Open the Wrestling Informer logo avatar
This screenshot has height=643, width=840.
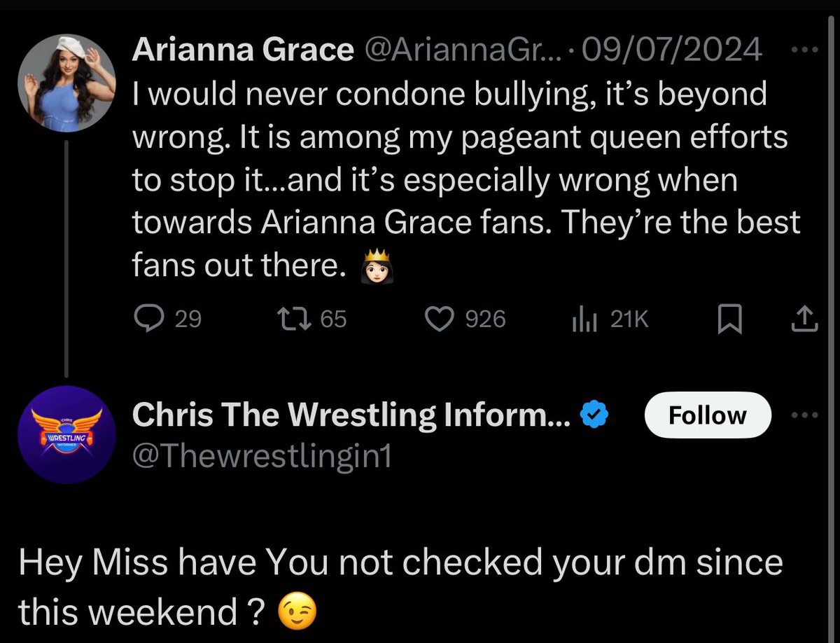pyautogui.click(x=65, y=434)
